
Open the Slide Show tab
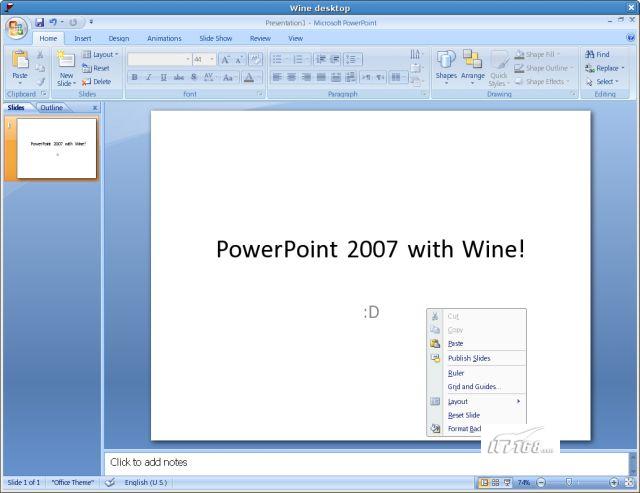(216, 38)
